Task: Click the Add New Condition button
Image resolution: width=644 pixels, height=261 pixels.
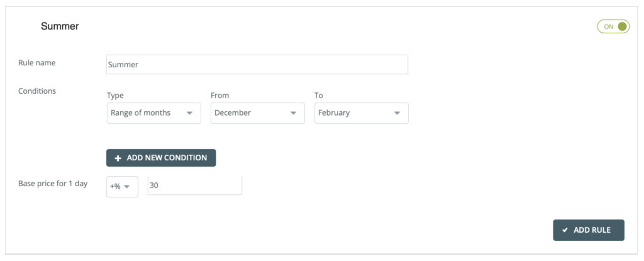Action: pos(161,158)
